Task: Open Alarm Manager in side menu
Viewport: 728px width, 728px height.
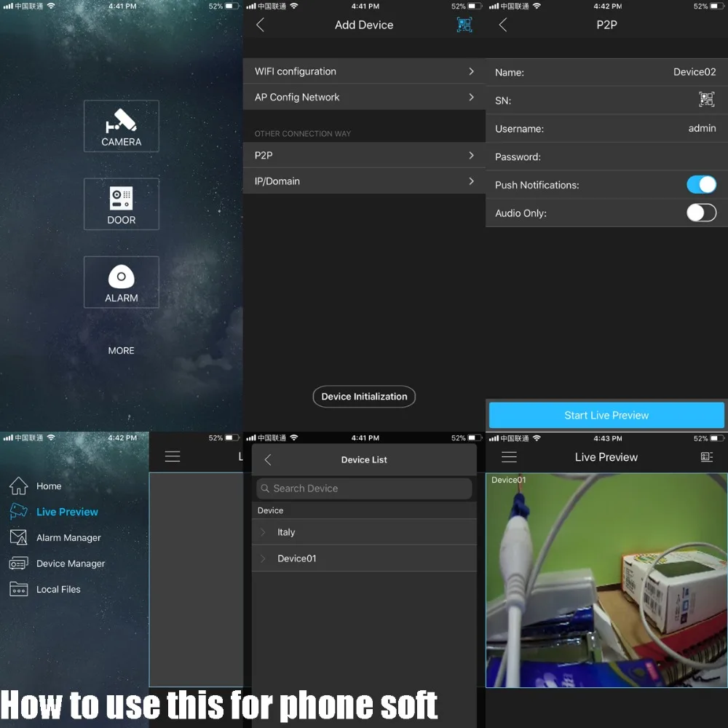Action: [68, 538]
